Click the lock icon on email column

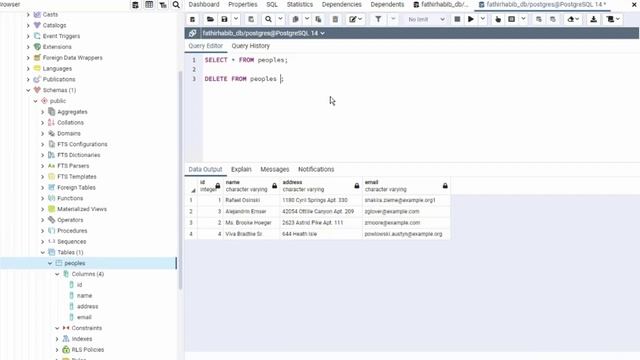pos(445,186)
